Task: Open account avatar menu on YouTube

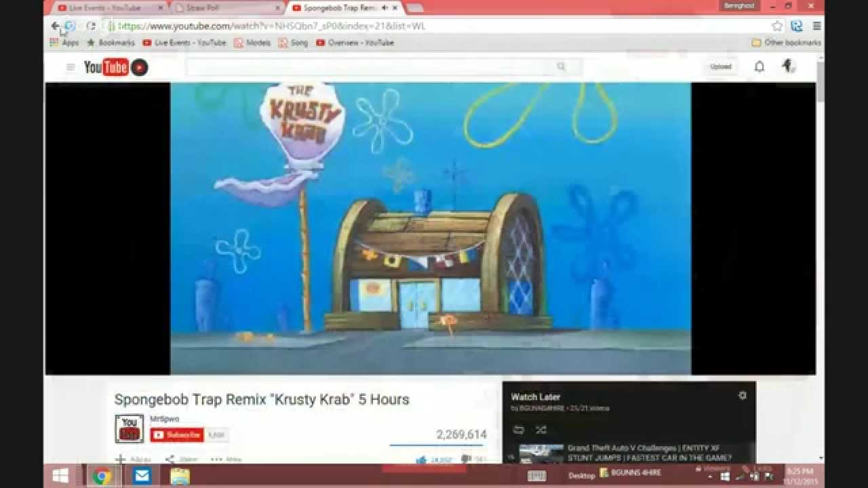Action: (x=788, y=66)
